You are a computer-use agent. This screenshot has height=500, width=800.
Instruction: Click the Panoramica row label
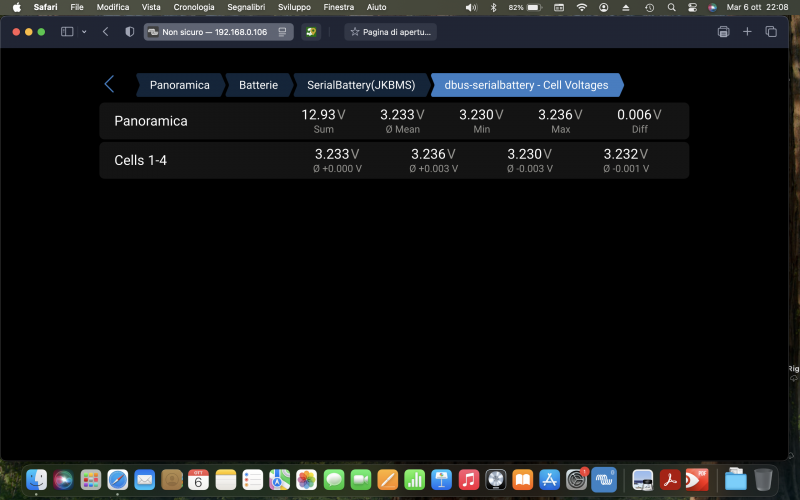click(x=151, y=121)
